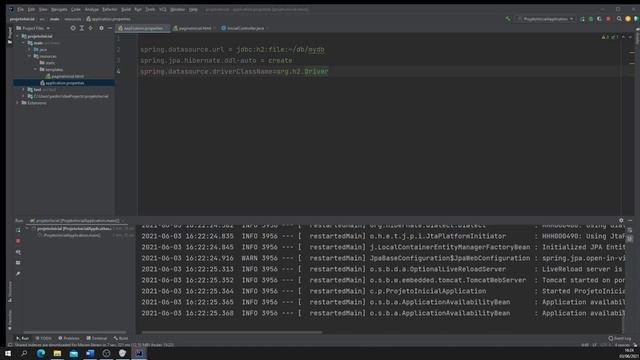Hide the Project panel with minus icon

pos(110,28)
